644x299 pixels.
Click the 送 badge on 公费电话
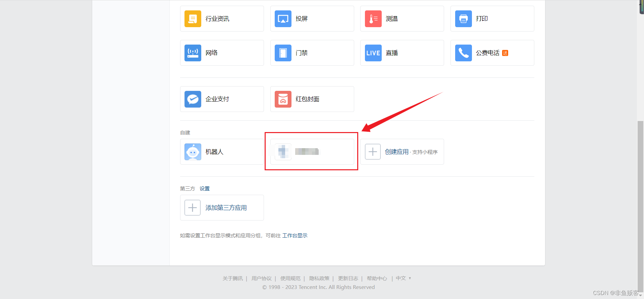pyautogui.click(x=505, y=53)
